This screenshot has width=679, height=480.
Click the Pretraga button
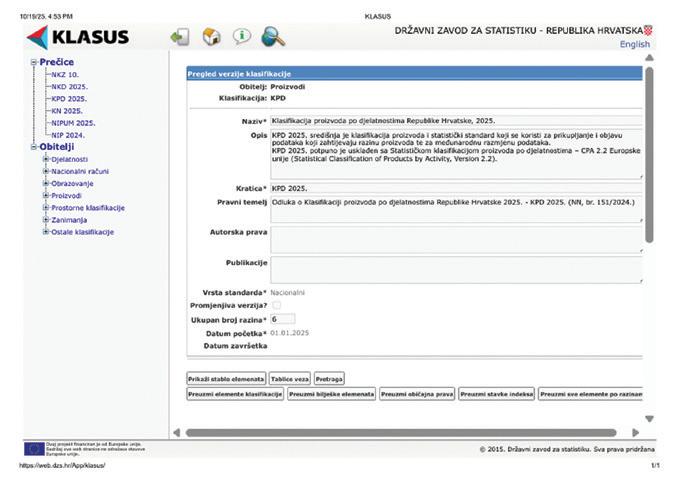click(329, 379)
